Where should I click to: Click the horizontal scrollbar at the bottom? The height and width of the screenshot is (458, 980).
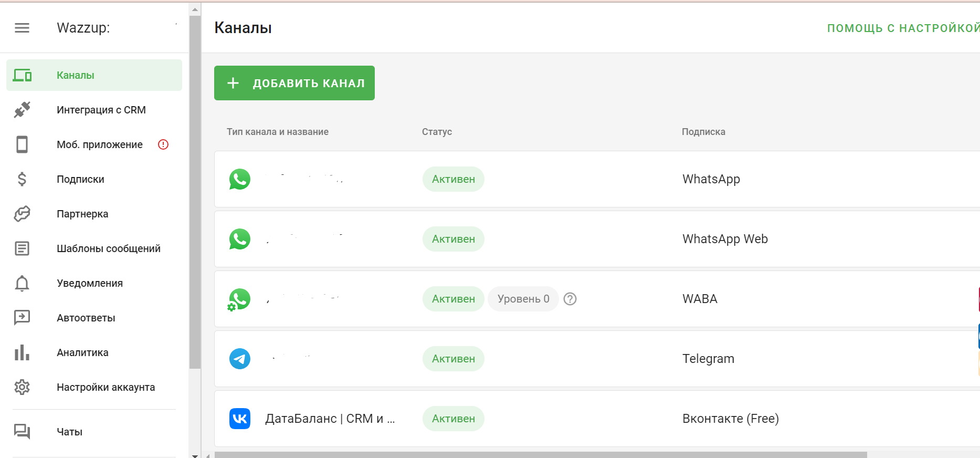point(541,455)
